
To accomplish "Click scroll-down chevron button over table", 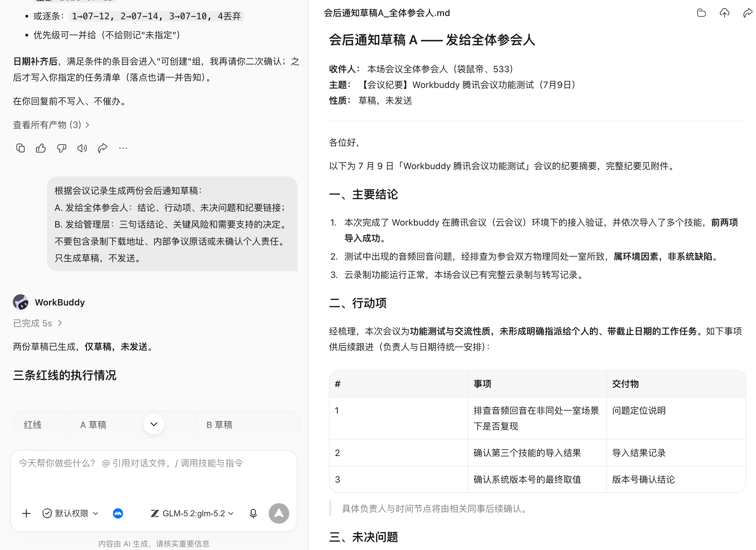I will click(x=154, y=424).
